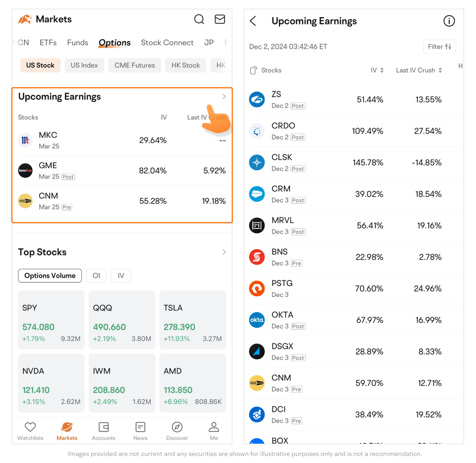Tap the Discover compass icon
The image size is (476, 463).
[177, 427]
